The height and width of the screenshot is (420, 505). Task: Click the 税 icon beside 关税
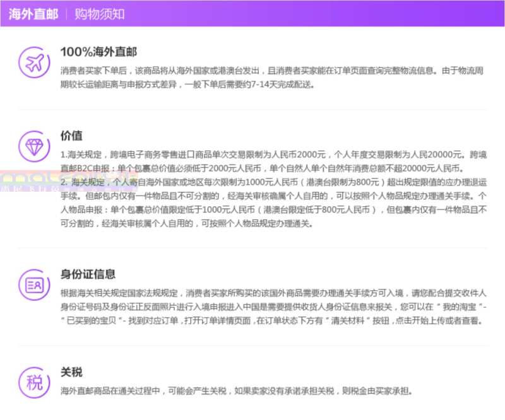(x=34, y=383)
